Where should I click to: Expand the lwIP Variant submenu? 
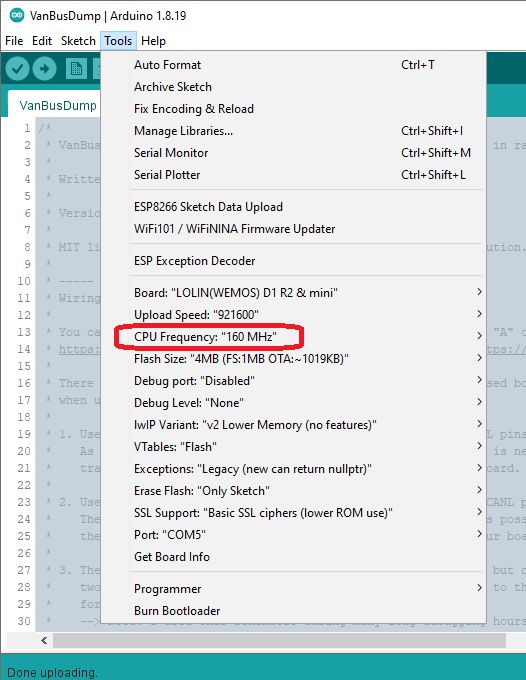[x=293, y=425]
